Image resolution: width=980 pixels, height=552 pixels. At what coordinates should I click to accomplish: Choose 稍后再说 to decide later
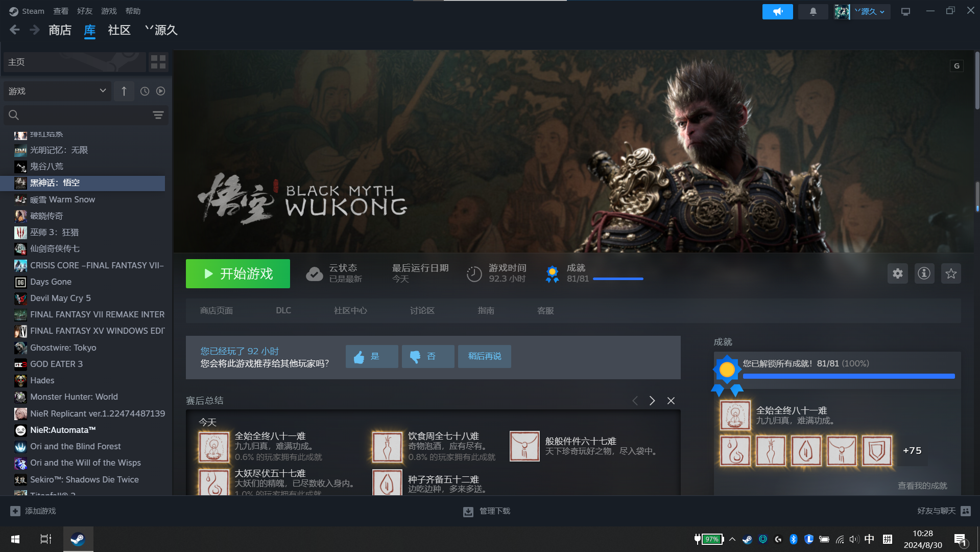pyautogui.click(x=485, y=356)
